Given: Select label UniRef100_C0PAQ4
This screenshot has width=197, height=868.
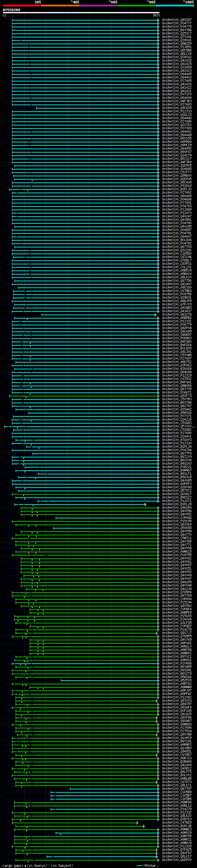Looking at the screenshot, I should pyautogui.click(x=176, y=518).
